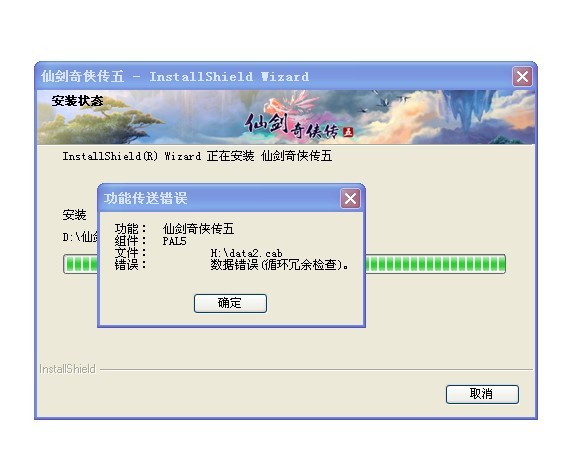This screenshot has width=576, height=457.
Task: Click the 仙剑奇侠传五 banner logo
Action: click(x=299, y=125)
